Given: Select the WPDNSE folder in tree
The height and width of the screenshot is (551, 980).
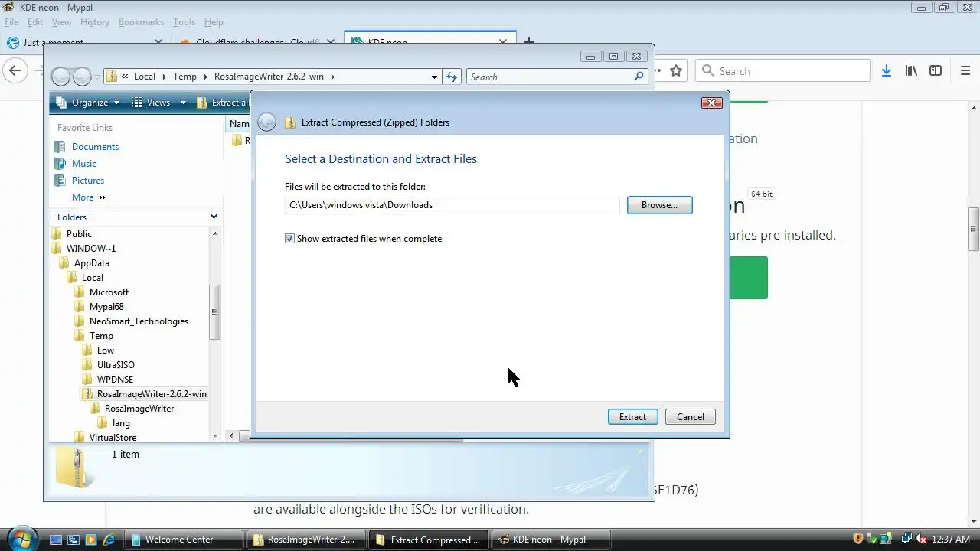Looking at the screenshot, I should 115,380.
